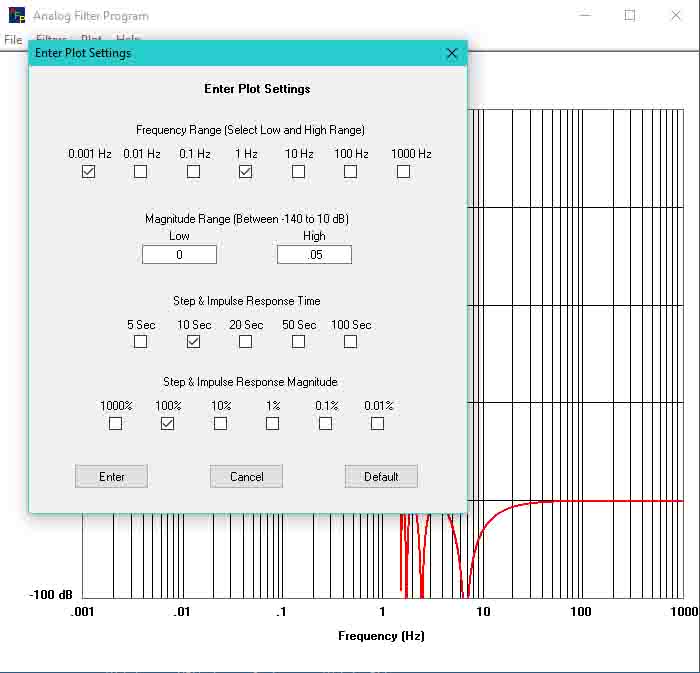700x673 pixels.
Task: Select the 100 Sec response time checkbox
Action: 350,341
